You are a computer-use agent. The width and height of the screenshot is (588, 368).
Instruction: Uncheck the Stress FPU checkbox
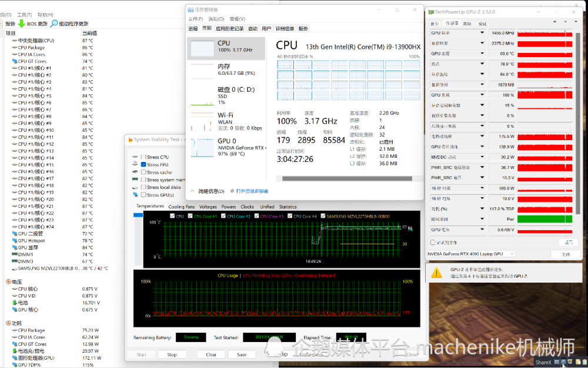[143, 164]
